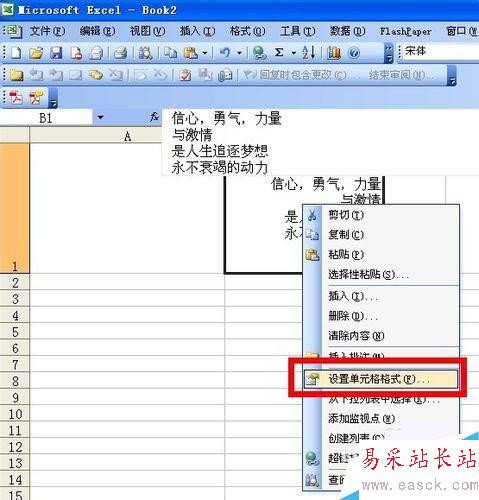Click the Insert Hyperlink globe icon
Image resolution: width=479 pixels, height=500 pixels.
coord(259,53)
